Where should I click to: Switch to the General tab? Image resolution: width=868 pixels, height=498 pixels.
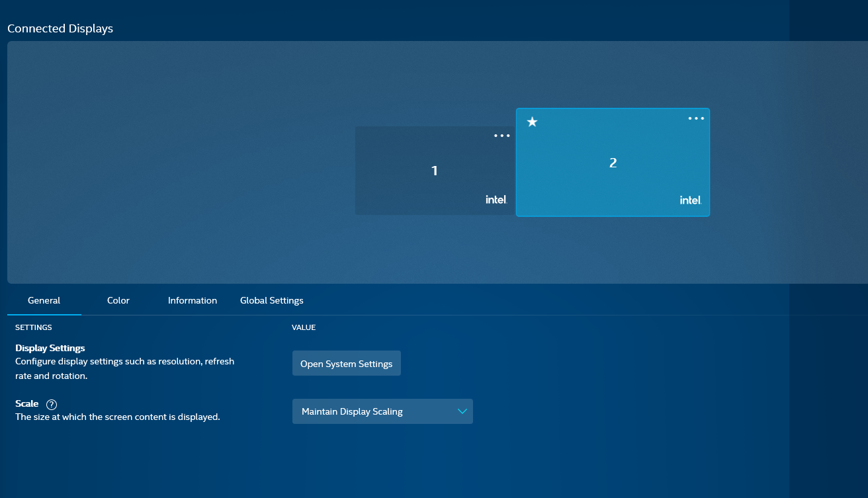[44, 300]
